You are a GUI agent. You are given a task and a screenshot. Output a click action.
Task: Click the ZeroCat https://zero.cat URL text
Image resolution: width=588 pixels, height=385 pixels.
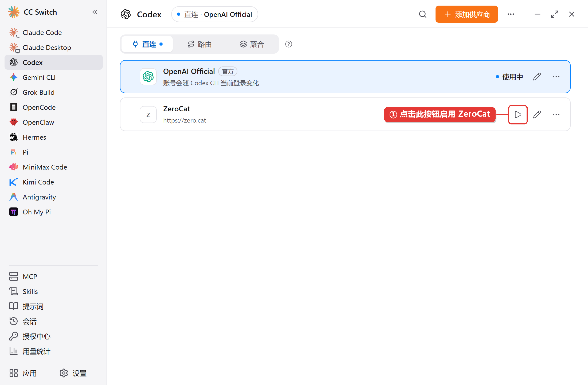point(185,120)
